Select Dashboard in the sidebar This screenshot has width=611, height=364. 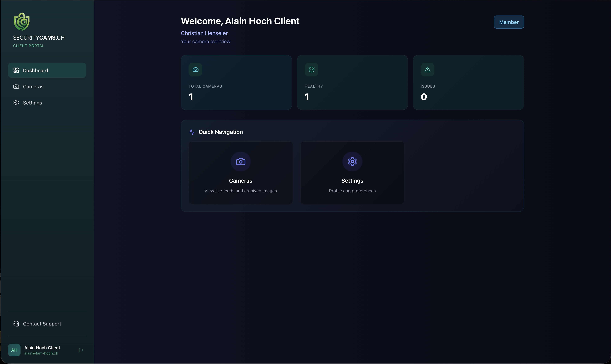tap(35, 70)
